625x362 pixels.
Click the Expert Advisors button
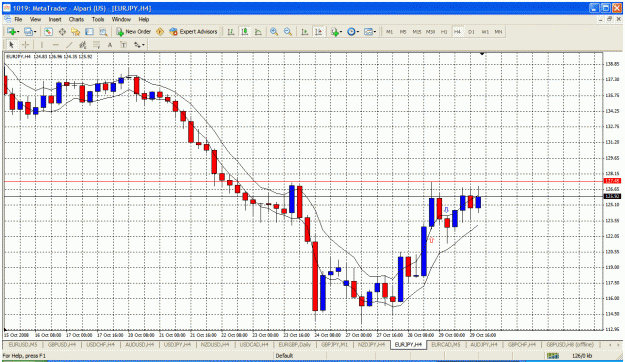click(x=193, y=31)
